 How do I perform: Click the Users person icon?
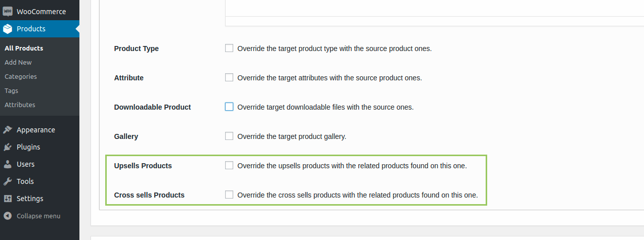tap(8, 164)
